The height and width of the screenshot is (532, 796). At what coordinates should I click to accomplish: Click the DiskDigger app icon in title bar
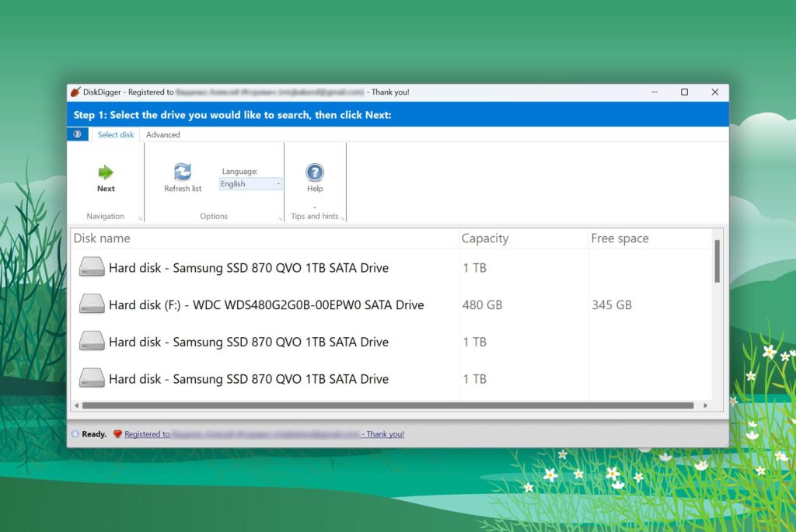click(75, 92)
